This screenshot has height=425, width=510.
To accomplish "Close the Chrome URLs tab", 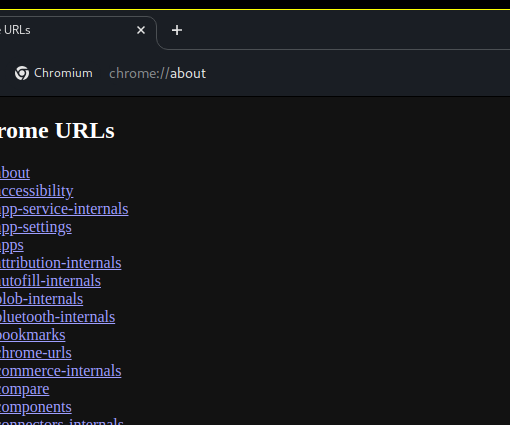I will (141, 30).
